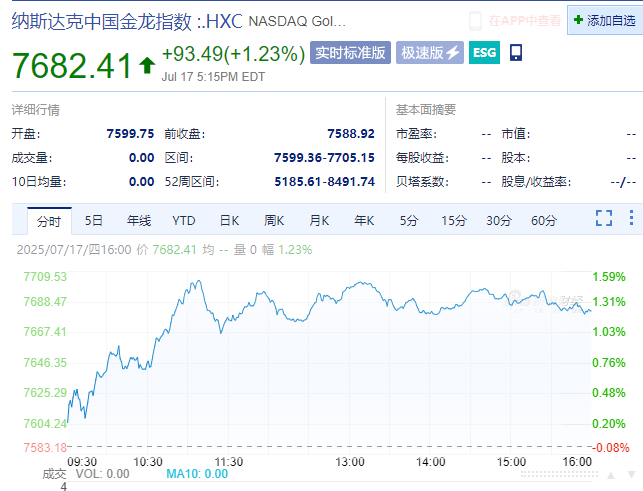643x491 pixels.
Task: Select the 实时标准版 real-time standard version
Action: point(349,53)
